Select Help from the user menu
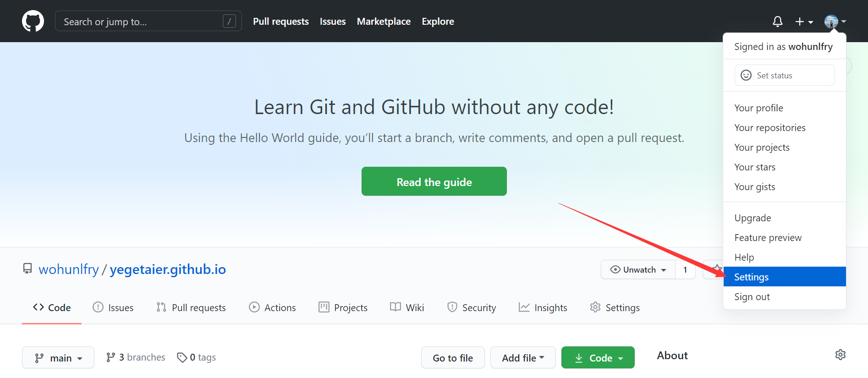Viewport: 868px width, 378px height. pyautogui.click(x=785, y=257)
